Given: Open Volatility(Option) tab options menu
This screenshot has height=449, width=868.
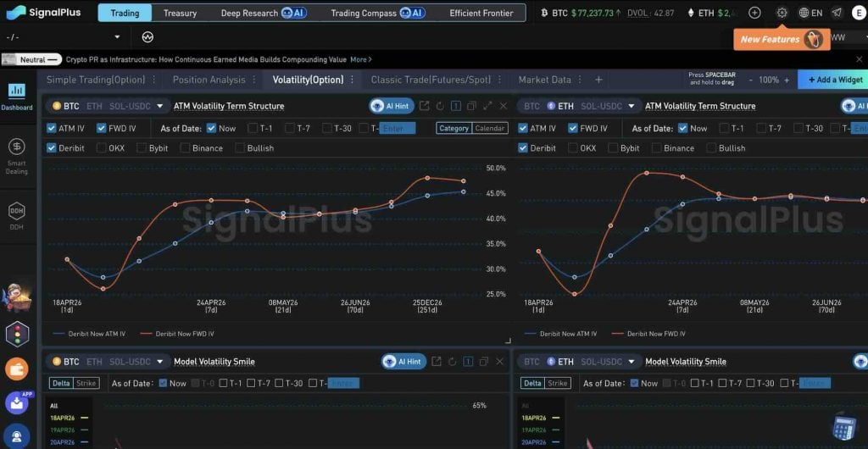Looking at the screenshot, I should click(352, 80).
